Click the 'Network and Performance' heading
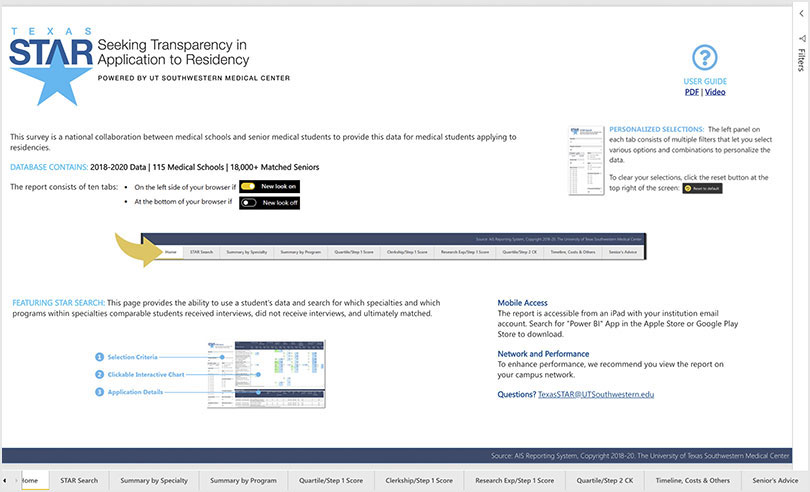This screenshot has width=810, height=492. 543,354
